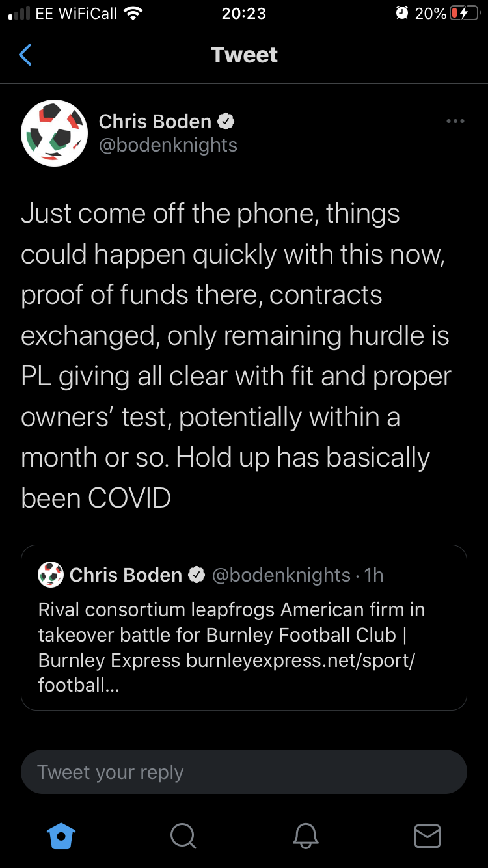Tap the alarm clock status icon

coord(402,13)
